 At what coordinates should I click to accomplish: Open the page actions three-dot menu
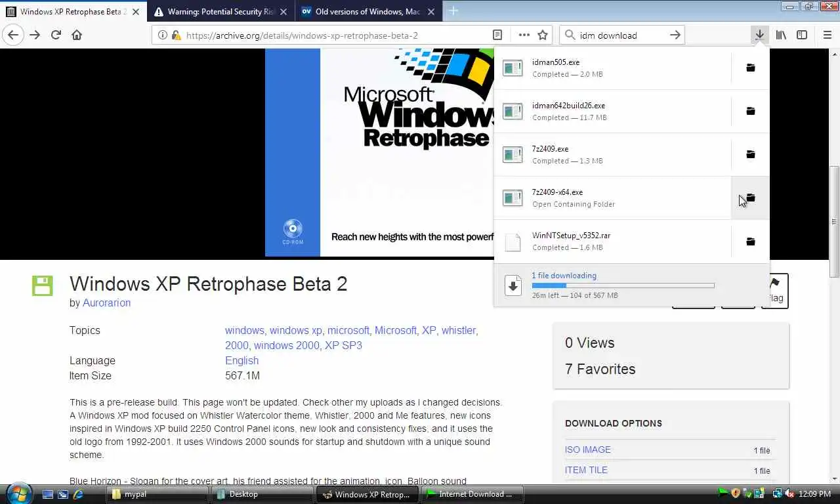click(524, 35)
